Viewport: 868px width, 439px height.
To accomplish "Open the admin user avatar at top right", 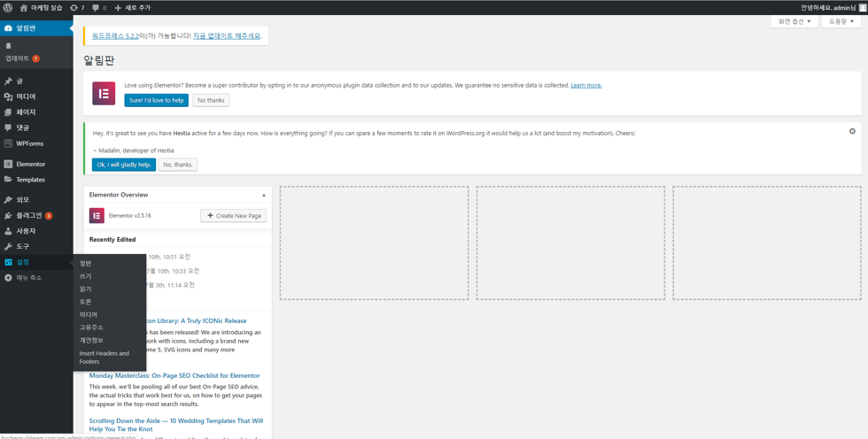I will [863, 8].
